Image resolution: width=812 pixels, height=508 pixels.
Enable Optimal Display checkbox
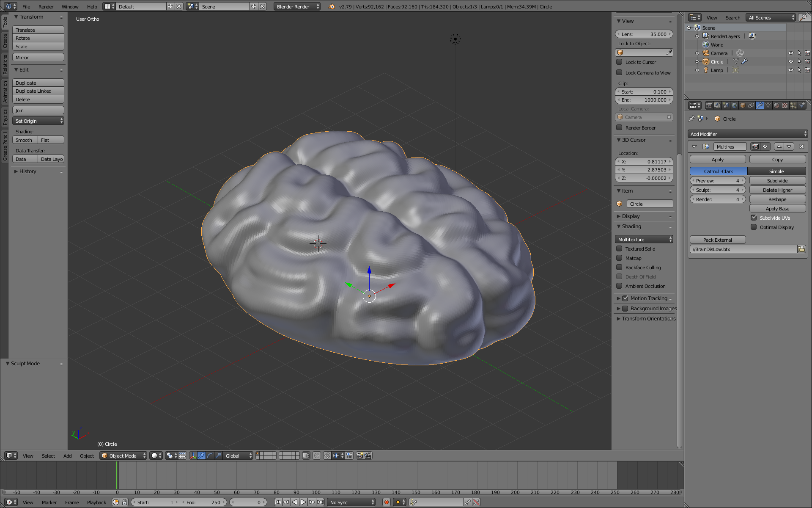click(754, 227)
